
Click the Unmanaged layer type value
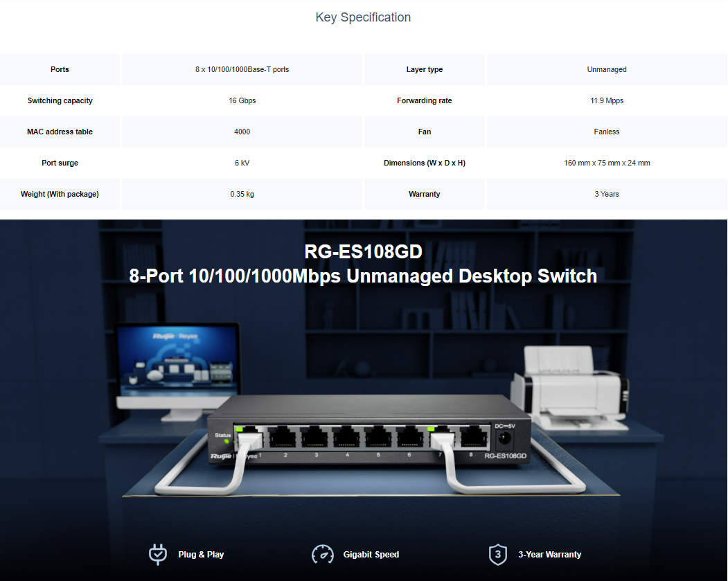[607, 69]
